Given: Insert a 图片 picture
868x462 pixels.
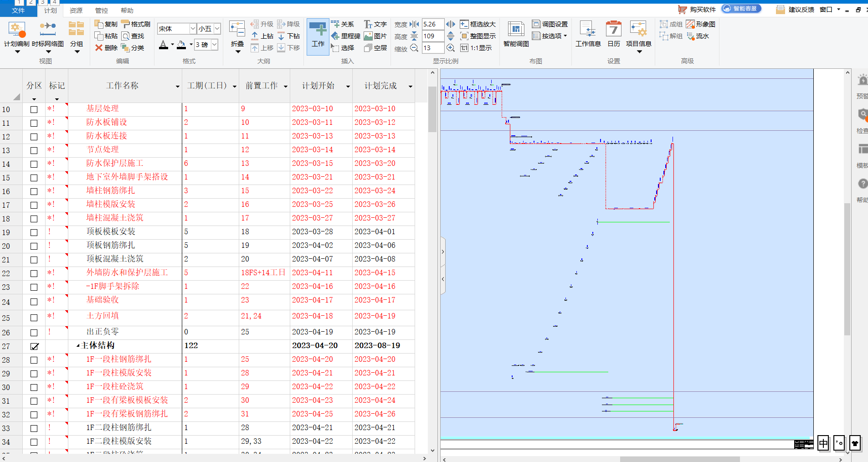Looking at the screenshot, I should click(x=375, y=36).
